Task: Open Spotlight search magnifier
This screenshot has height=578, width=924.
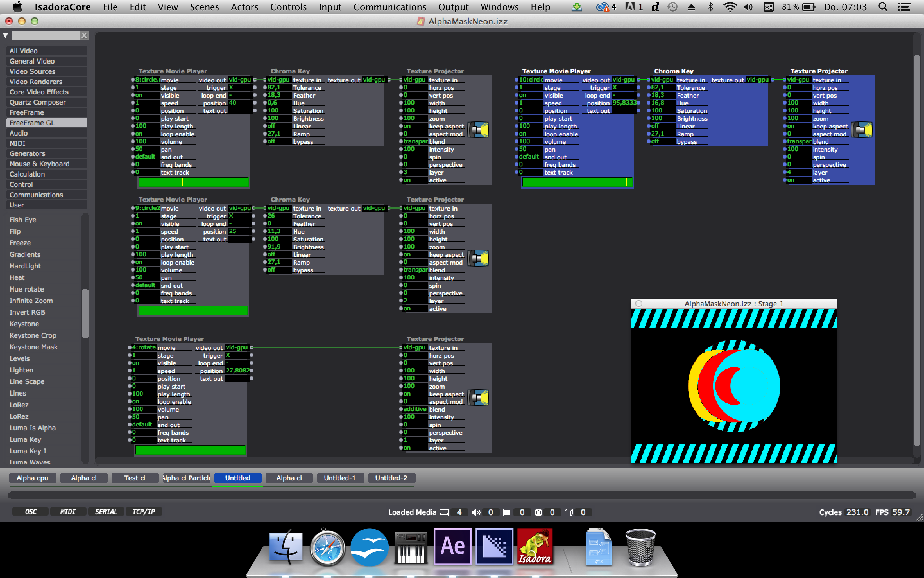Action: pos(883,7)
